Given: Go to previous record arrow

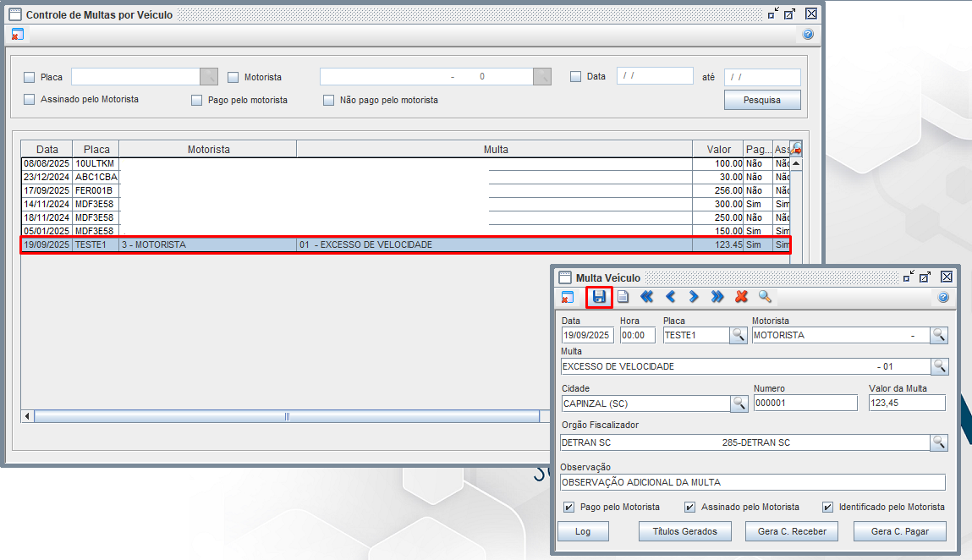Looking at the screenshot, I should tap(671, 297).
